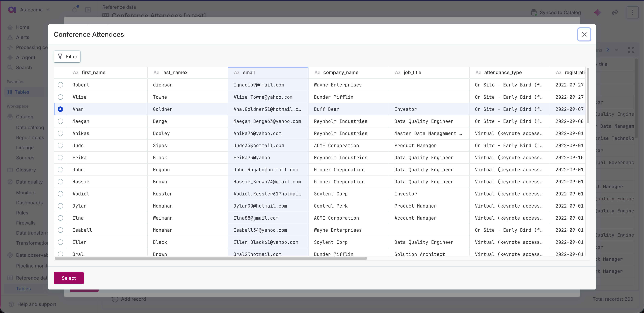
Task: Open the Ataccama workspace dropdown
Action: (x=35, y=10)
